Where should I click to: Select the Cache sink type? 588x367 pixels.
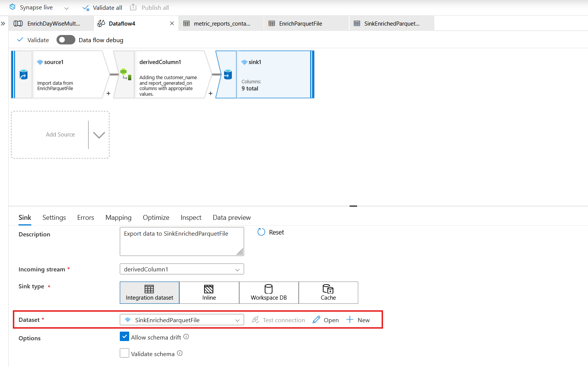[328, 292]
